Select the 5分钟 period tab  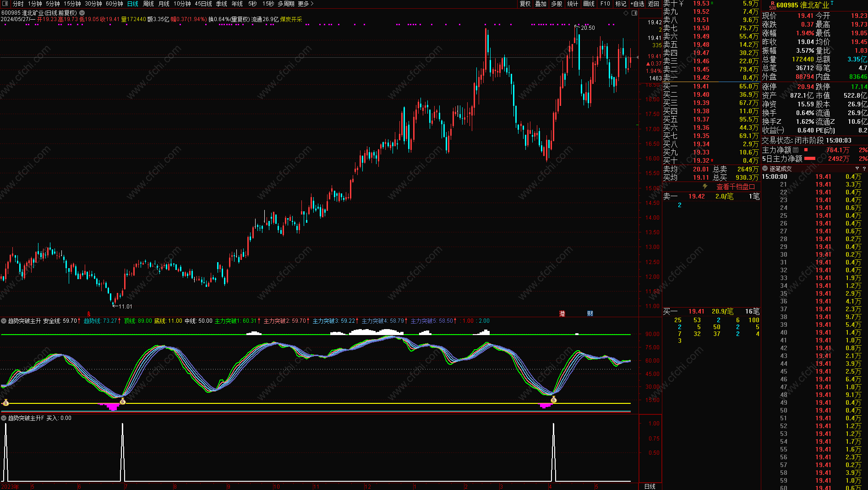point(53,4)
